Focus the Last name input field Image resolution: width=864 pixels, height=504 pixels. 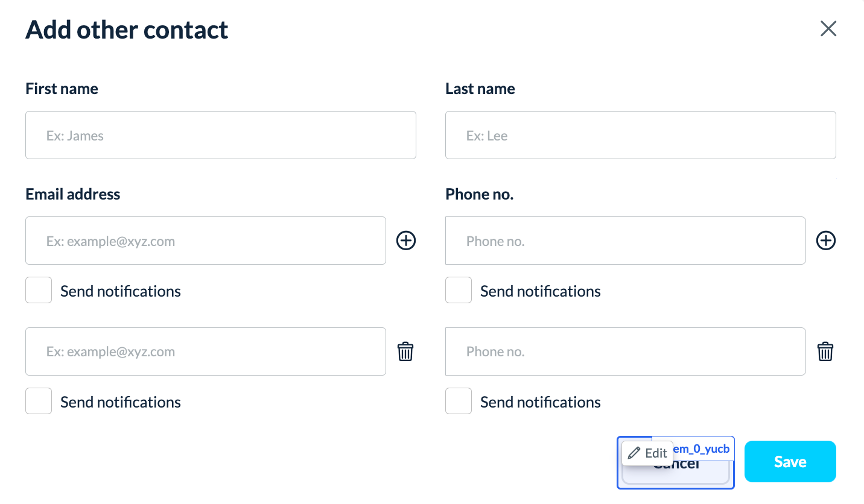coord(640,135)
